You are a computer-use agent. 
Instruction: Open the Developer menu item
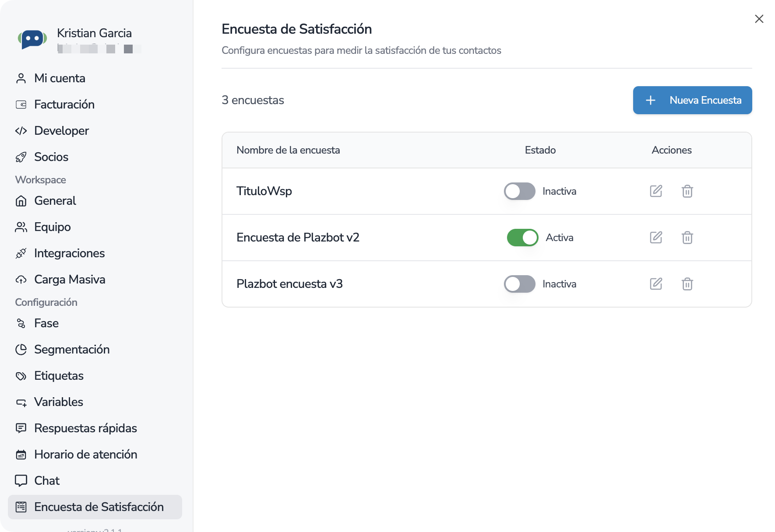click(x=61, y=131)
